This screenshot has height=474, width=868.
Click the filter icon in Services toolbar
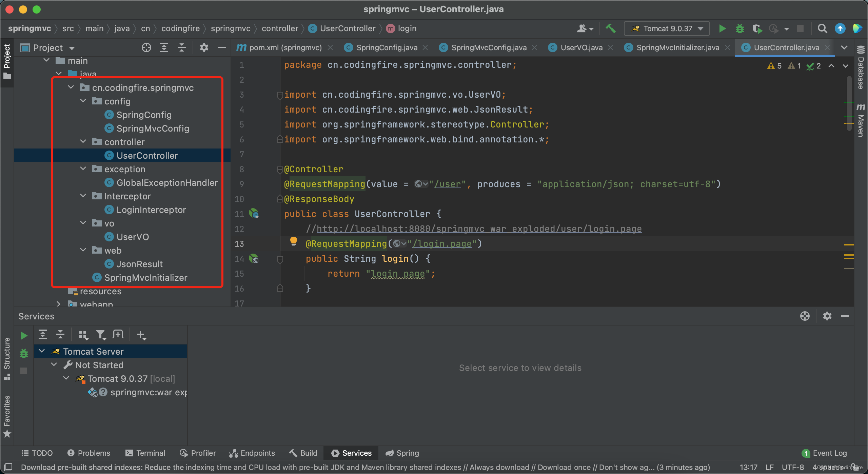pyautogui.click(x=100, y=335)
